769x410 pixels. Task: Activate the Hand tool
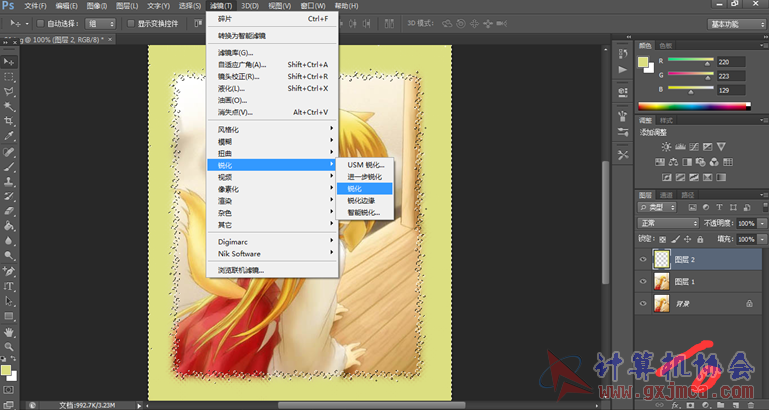9,332
